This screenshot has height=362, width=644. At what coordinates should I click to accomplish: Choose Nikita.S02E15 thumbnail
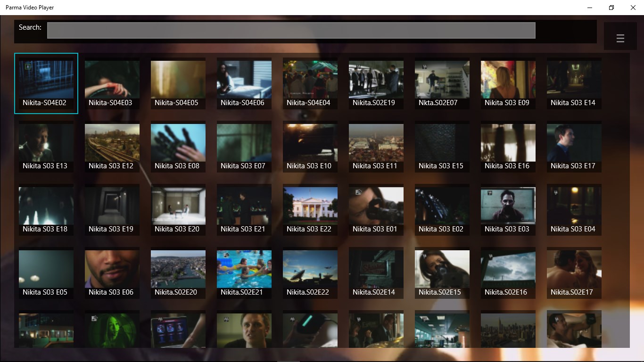click(x=442, y=273)
